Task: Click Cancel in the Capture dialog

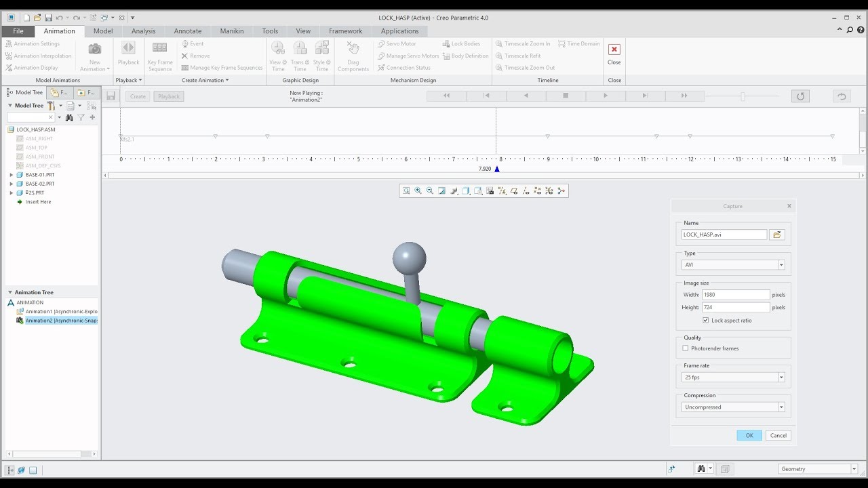Action: click(x=778, y=435)
